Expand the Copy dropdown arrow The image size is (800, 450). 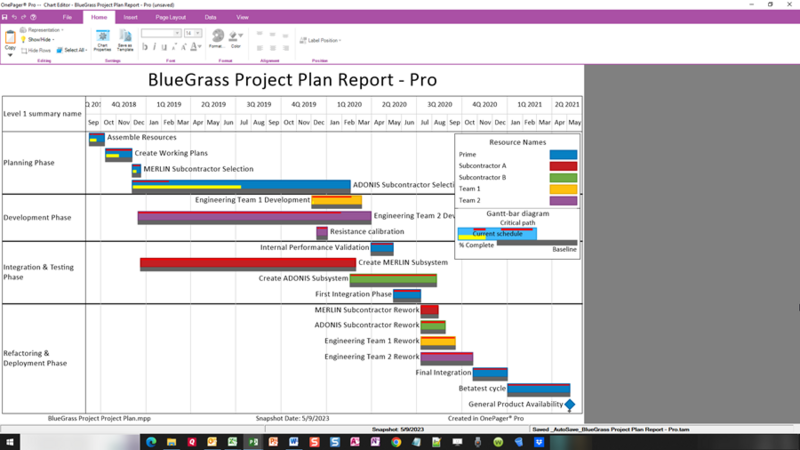pyautogui.click(x=10, y=55)
